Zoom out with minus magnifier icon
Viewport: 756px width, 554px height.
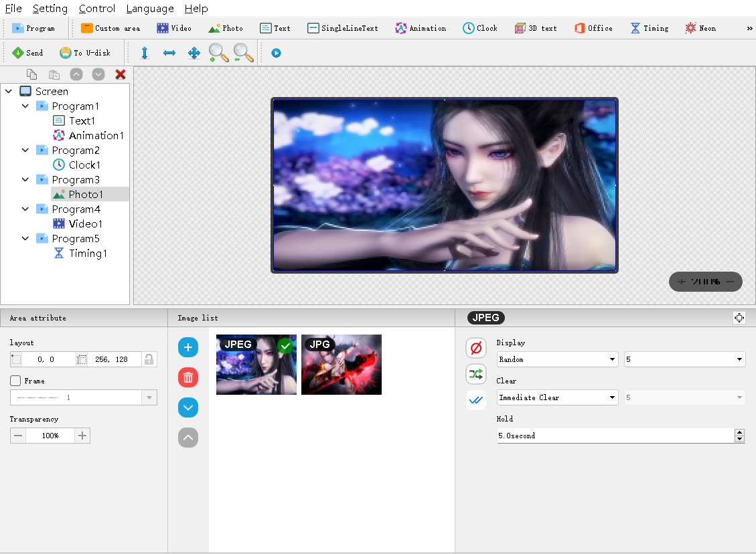[x=243, y=53]
